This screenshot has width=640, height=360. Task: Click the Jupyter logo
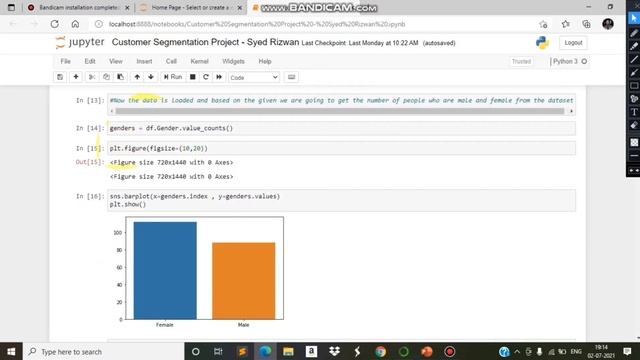(x=80, y=42)
